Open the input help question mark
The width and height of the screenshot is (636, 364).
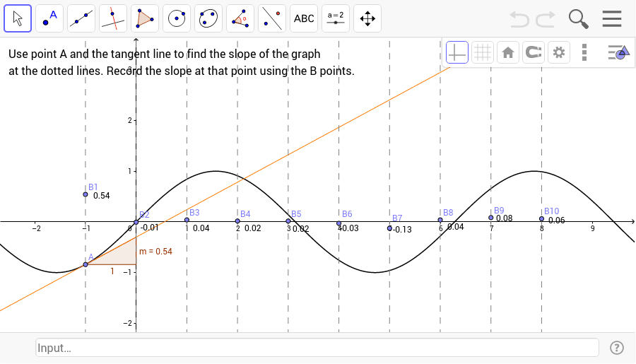click(x=617, y=348)
